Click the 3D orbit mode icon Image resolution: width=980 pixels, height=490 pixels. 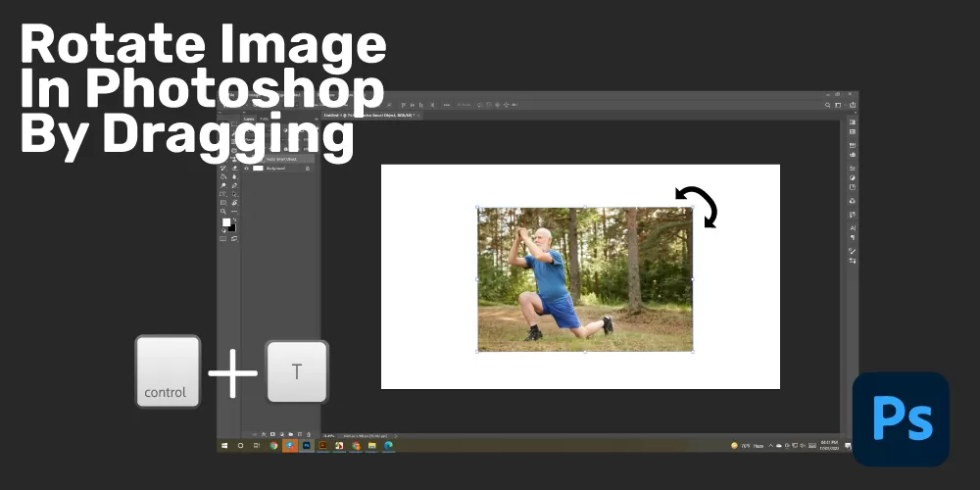480,105
